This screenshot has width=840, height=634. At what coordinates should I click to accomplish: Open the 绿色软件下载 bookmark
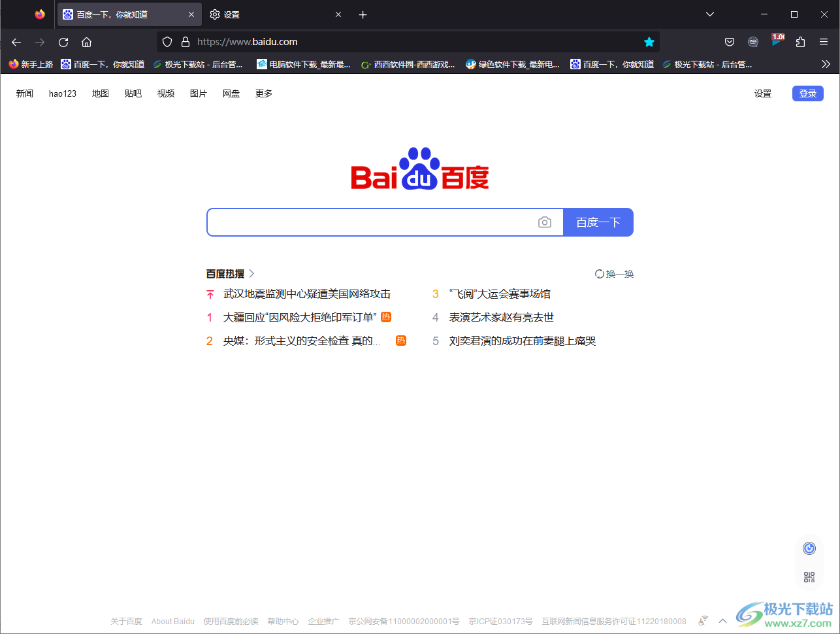click(513, 64)
